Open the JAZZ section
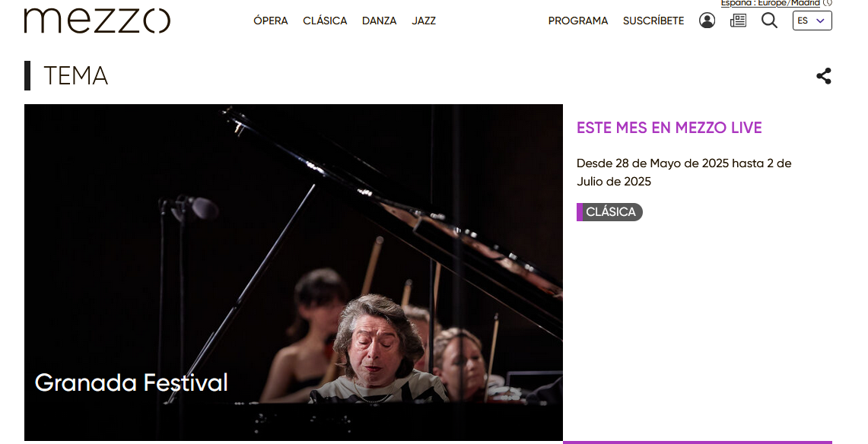Image resolution: width=868 pixels, height=444 pixels. tap(424, 21)
